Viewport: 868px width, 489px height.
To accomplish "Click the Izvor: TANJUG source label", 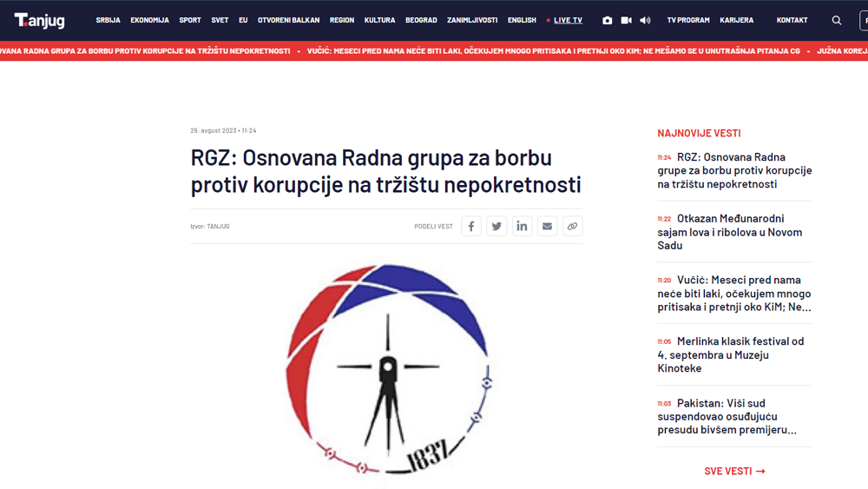I will (x=210, y=227).
